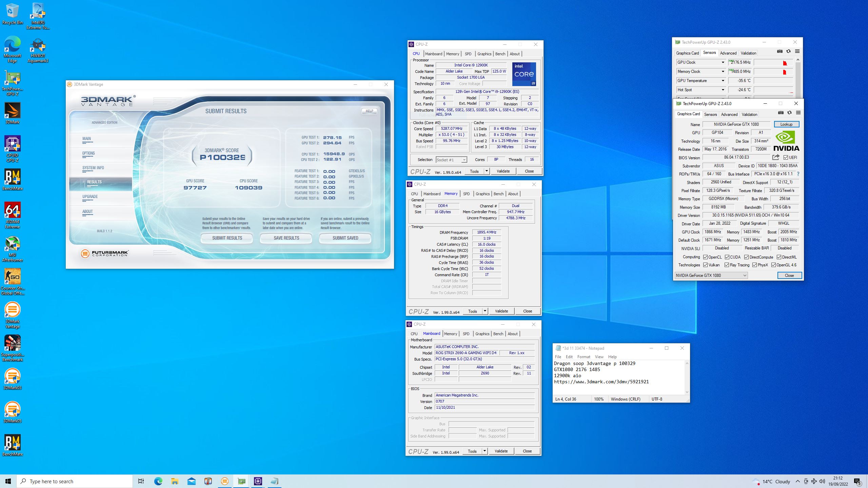Open Intel Extreme Tuning desktop icon

click(x=38, y=16)
